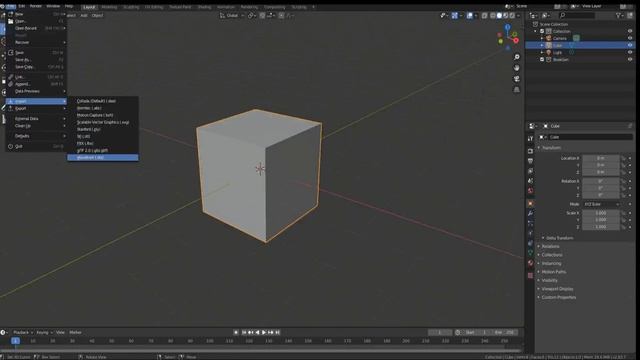Viewport: 640px width, 360px height.
Task: Open the outliner filter dropdown
Action: pyautogui.click(x=620, y=16)
